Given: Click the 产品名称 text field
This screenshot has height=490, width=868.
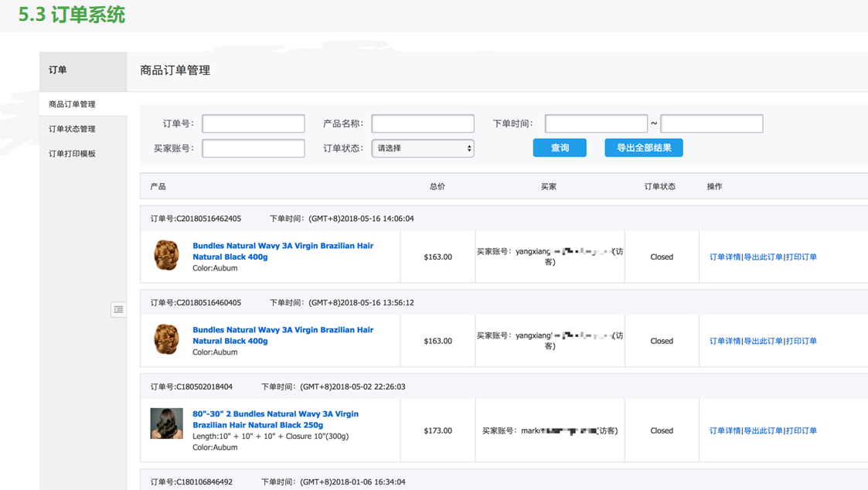Looking at the screenshot, I should point(422,124).
